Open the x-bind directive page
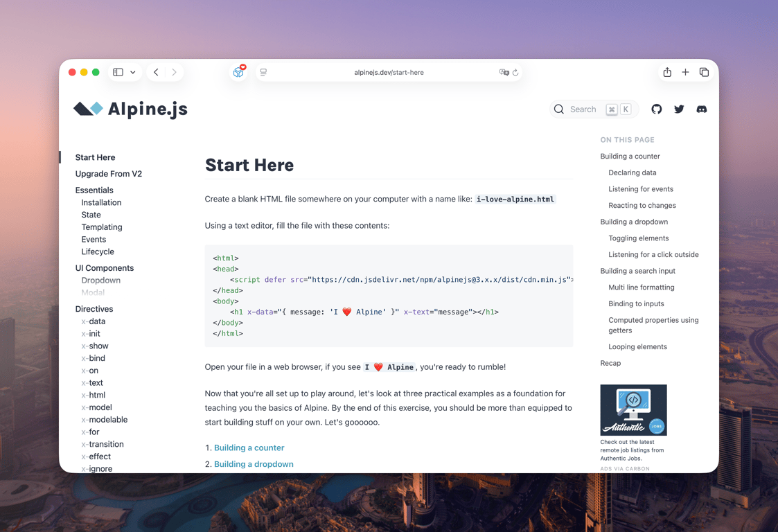This screenshot has width=778, height=532. (x=94, y=358)
